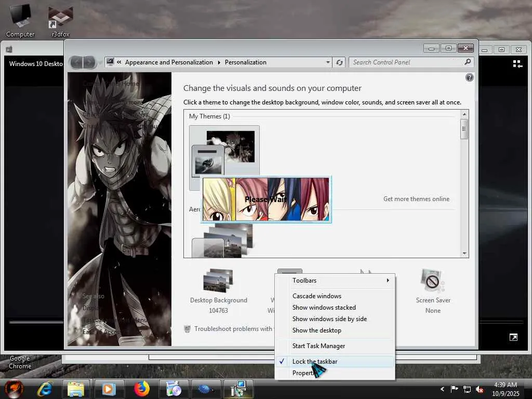Expand the arrow after Appearance and Personalization
532x399 pixels.
[x=219, y=62]
